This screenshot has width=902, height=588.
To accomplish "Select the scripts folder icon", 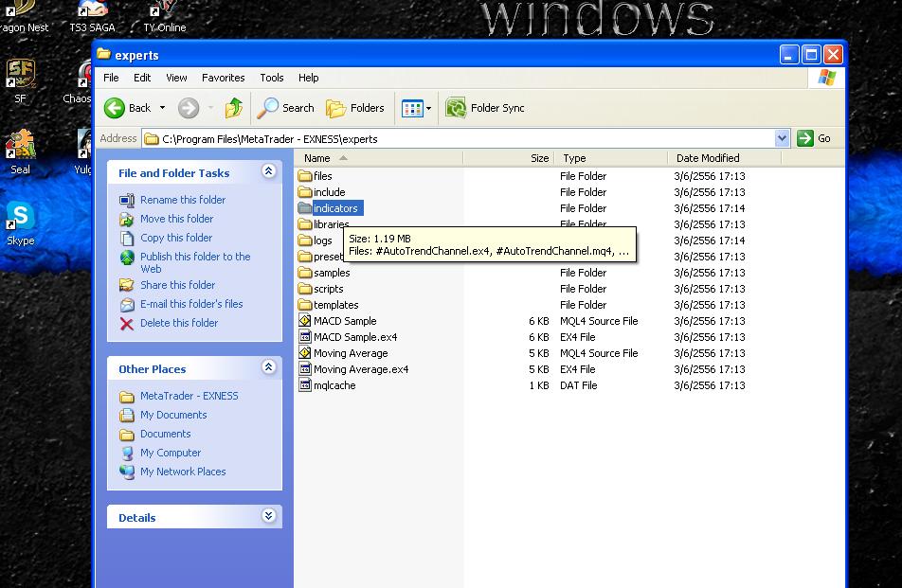I will coord(305,289).
